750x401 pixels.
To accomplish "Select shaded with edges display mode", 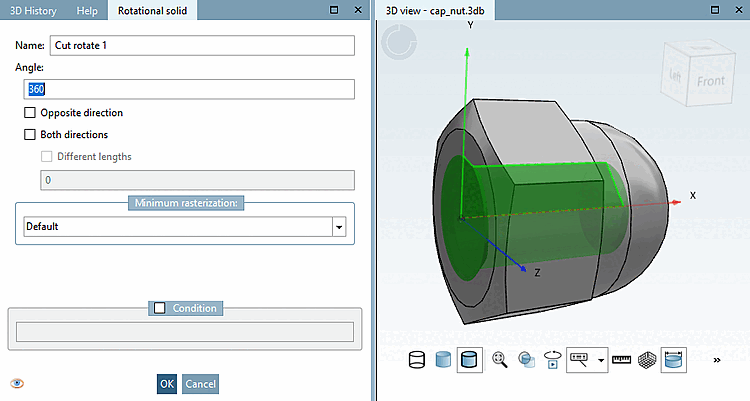I will pyautogui.click(x=471, y=358).
